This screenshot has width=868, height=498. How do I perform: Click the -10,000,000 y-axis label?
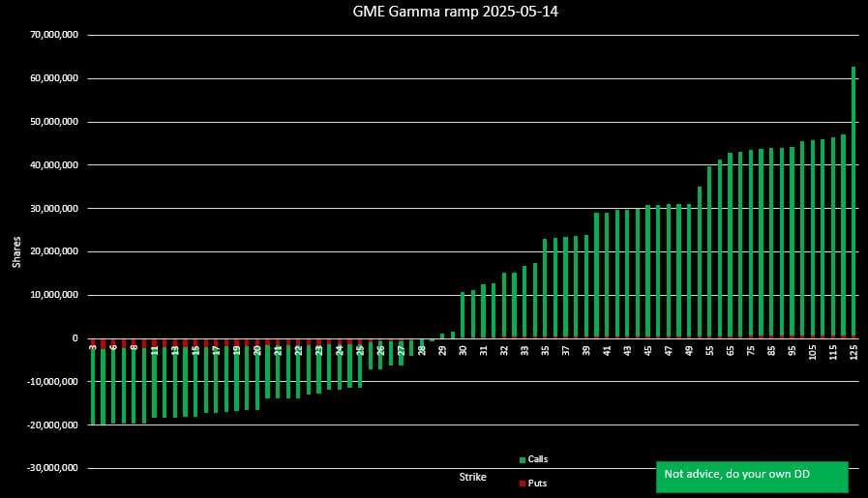[x=52, y=382]
